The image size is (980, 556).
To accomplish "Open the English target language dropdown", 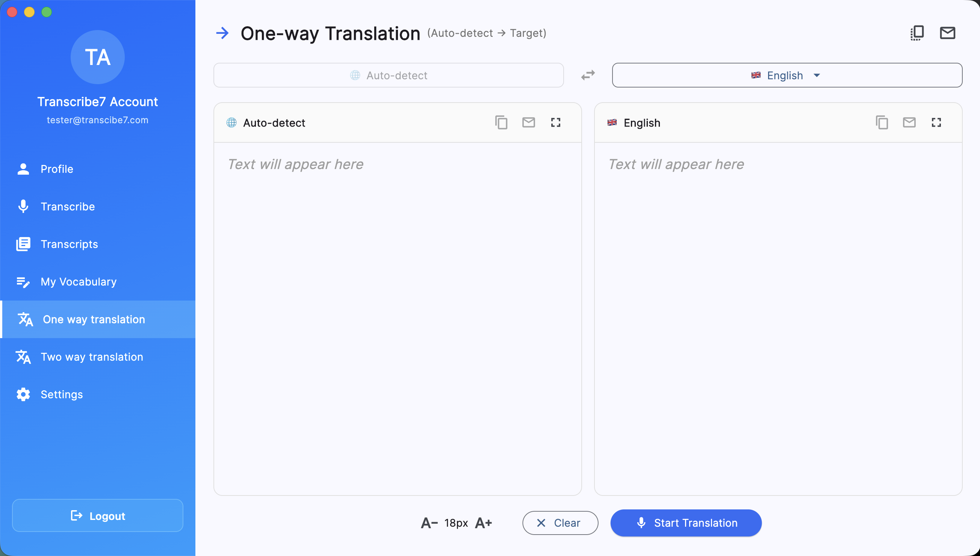I will click(x=787, y=75).
